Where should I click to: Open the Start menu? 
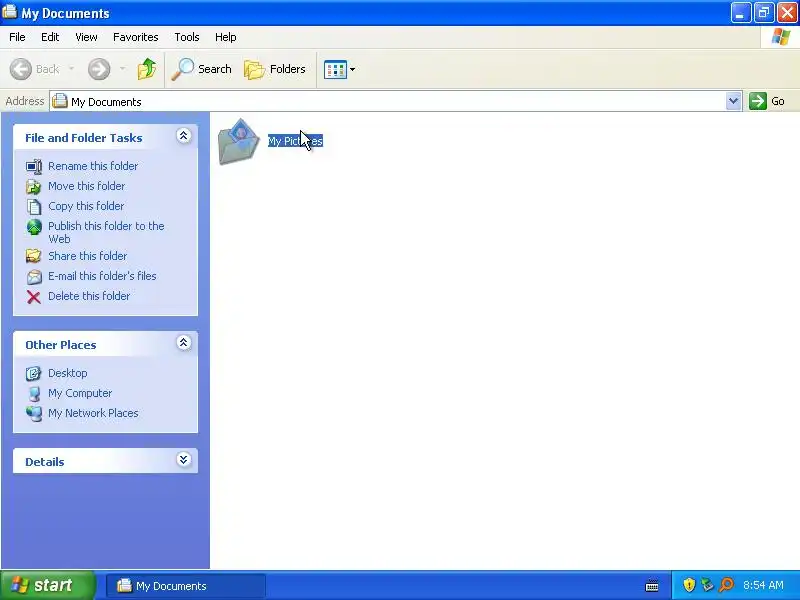point(47,585)
